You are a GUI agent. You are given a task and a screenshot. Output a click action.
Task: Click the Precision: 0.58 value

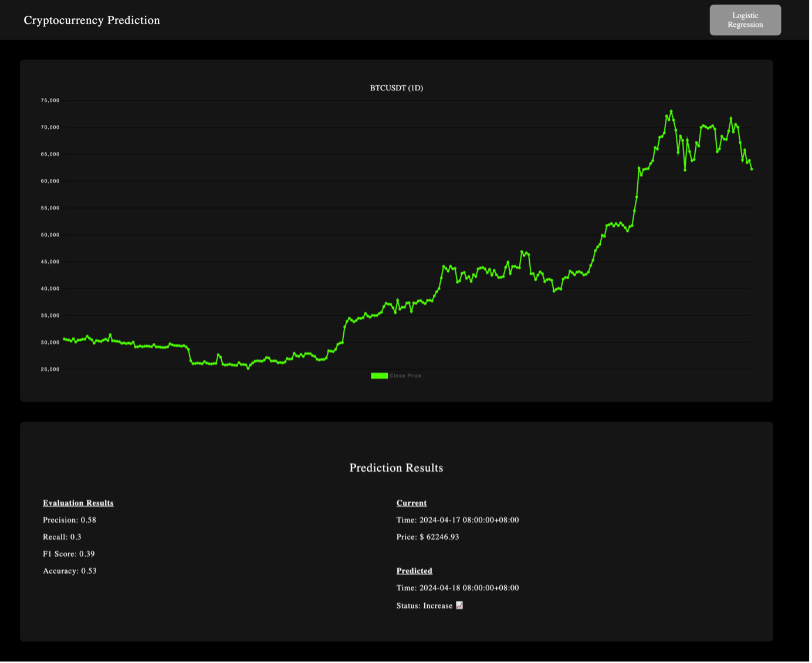click(x=70, y=521)
